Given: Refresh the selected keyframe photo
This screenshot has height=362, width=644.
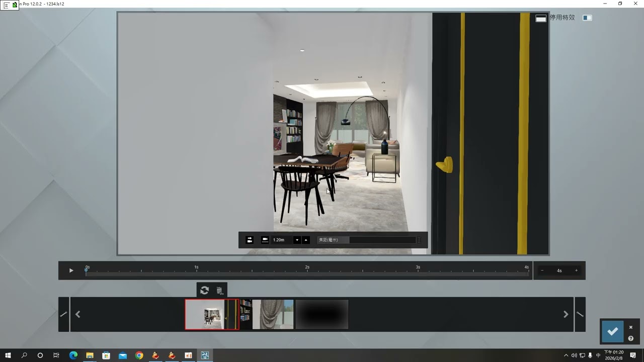Looking at the screenshot, I should click(x=204, y=290).
